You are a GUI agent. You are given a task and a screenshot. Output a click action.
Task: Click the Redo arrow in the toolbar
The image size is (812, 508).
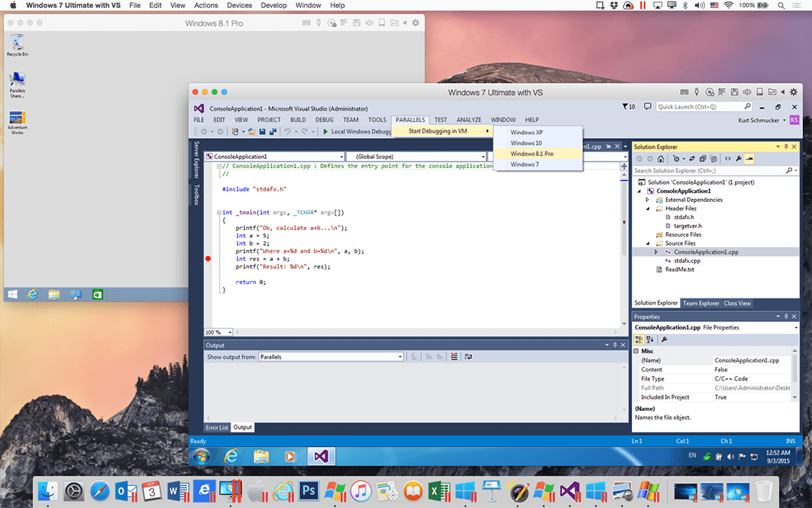click(x=304, y=132)
